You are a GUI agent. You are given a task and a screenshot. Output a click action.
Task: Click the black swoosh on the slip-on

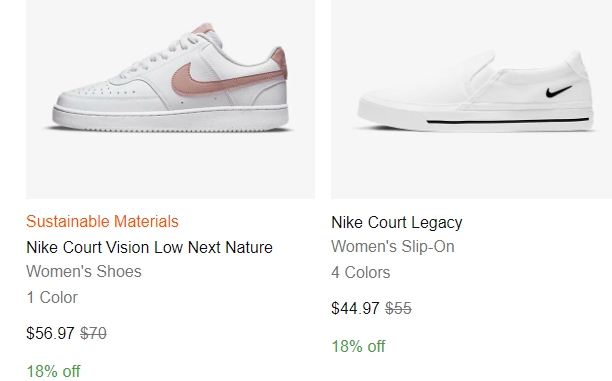(559, 92)
